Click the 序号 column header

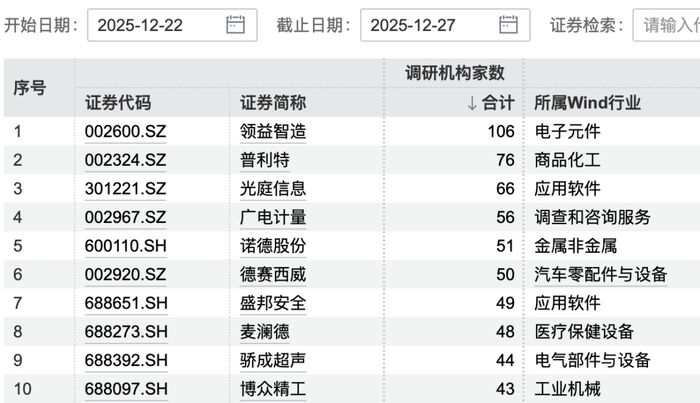pyautogui.click(x=29, y=88)
